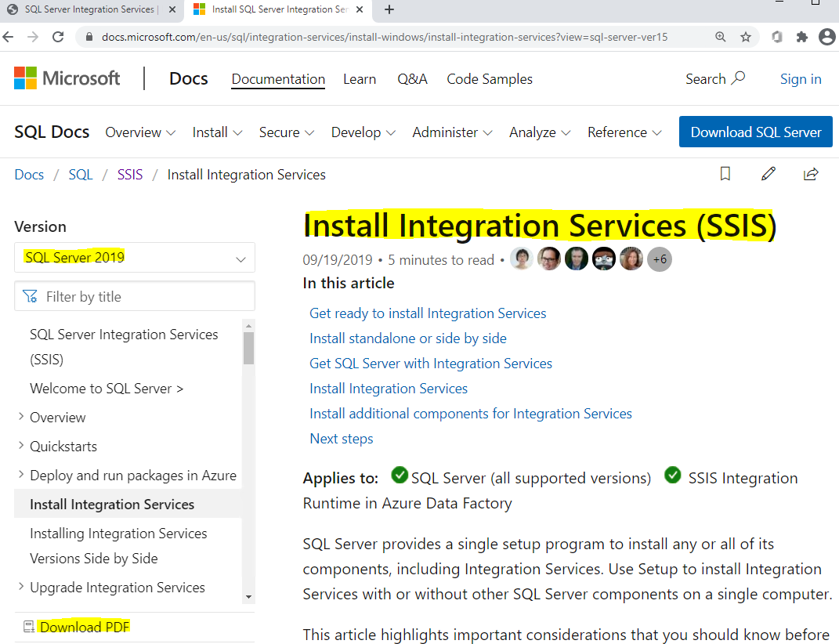Open Install standalone or side by side
Viewport: 839px width, 644px height.
point(407,338)
